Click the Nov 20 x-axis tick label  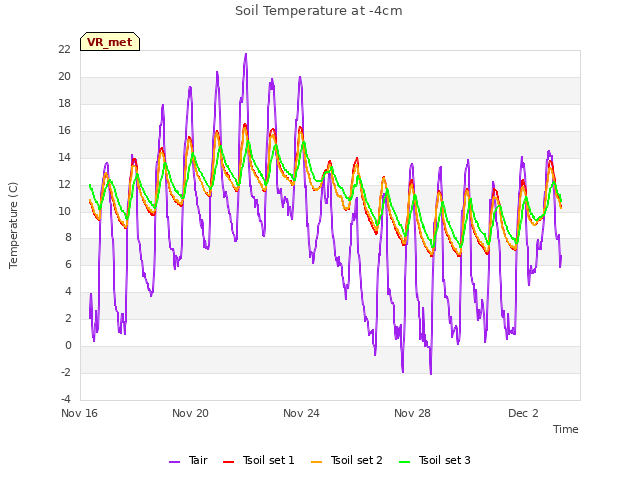point(190,413)
